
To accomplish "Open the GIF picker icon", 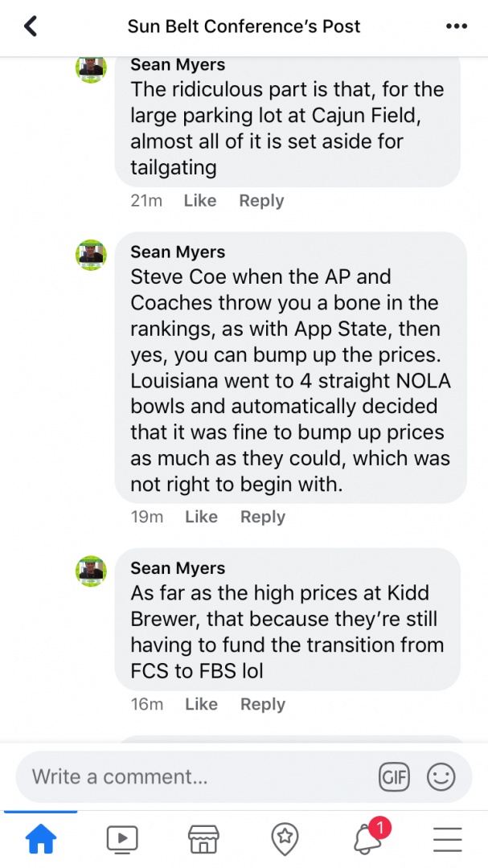I will pos(394,776).
